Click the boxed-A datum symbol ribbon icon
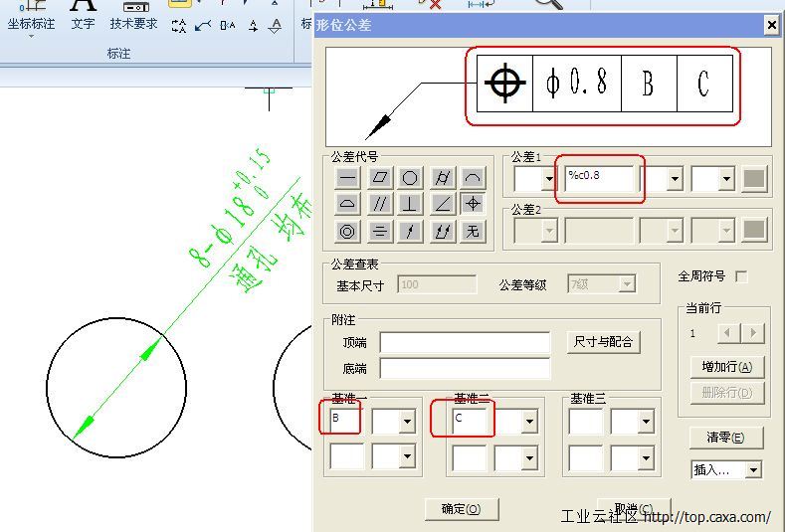This screenshot has height=532, width=785. tap(228, 26)
